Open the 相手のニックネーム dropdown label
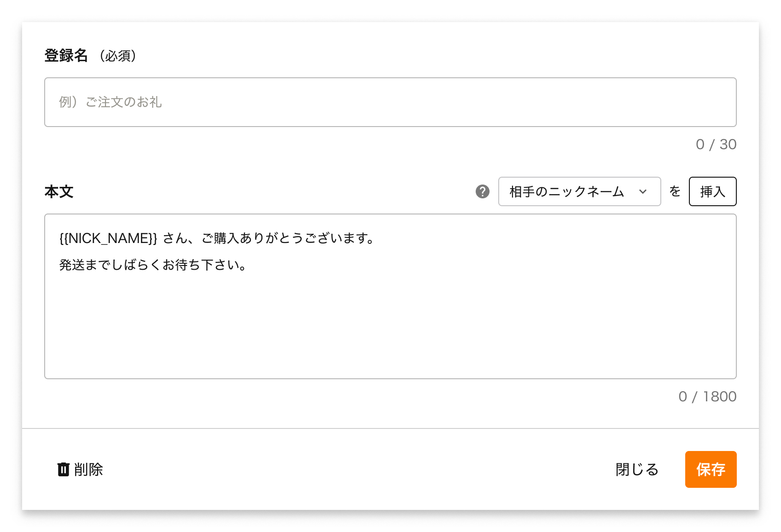The width and height of the screenshot is (781, 532). (566, 191)
